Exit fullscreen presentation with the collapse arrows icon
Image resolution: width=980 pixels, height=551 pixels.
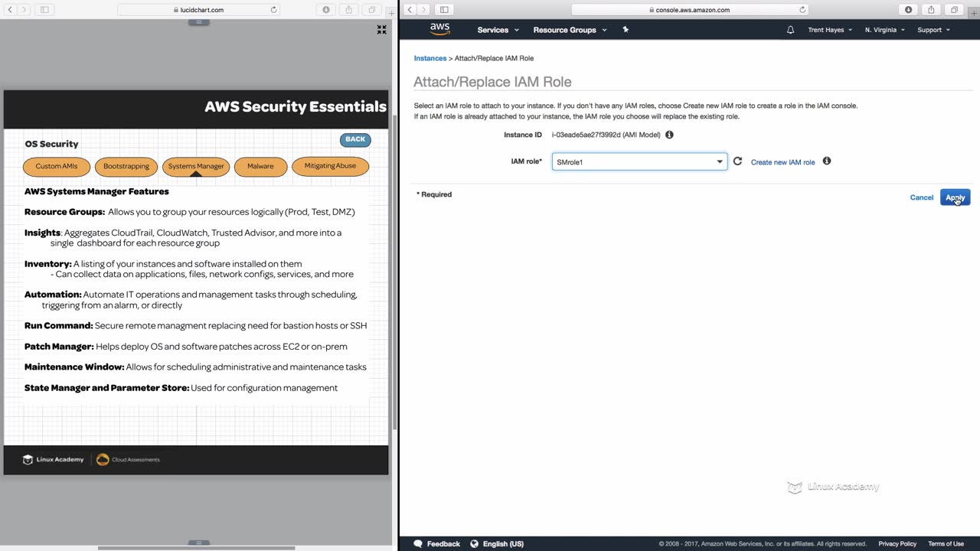pyautogui.click(x=381, y=30)
